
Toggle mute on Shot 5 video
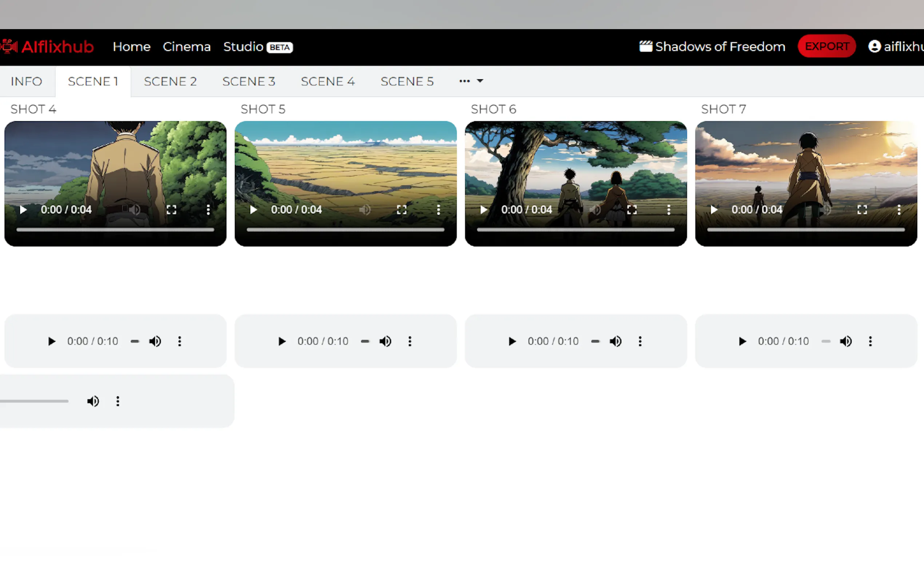click(x=365, y=210)
